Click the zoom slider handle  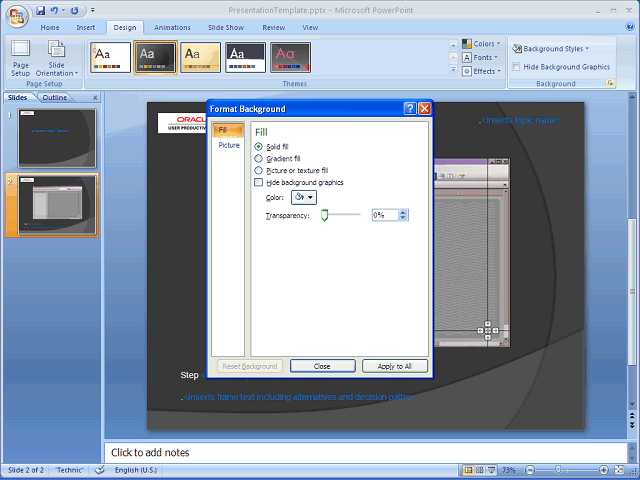tap(558, 470)
